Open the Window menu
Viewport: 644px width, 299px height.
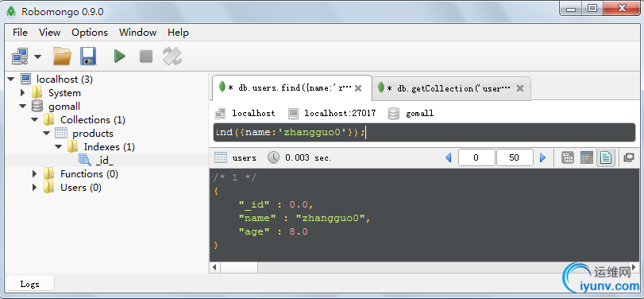[x=137, y=33]
